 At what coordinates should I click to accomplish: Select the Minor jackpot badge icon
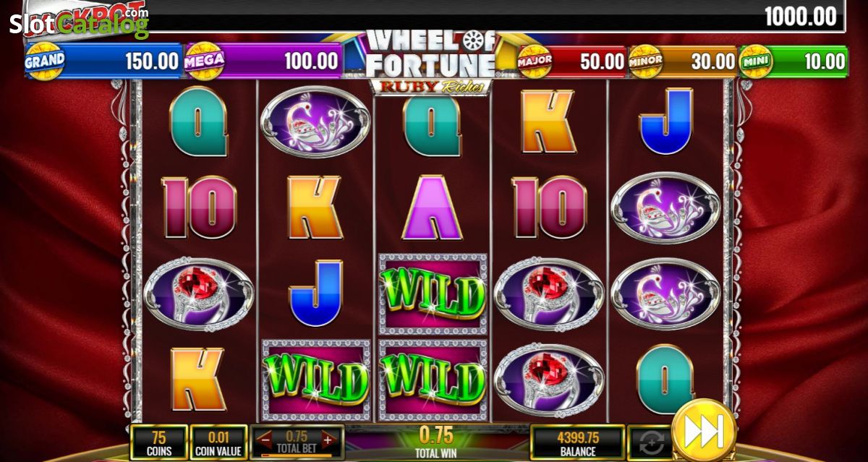point(646,61)
